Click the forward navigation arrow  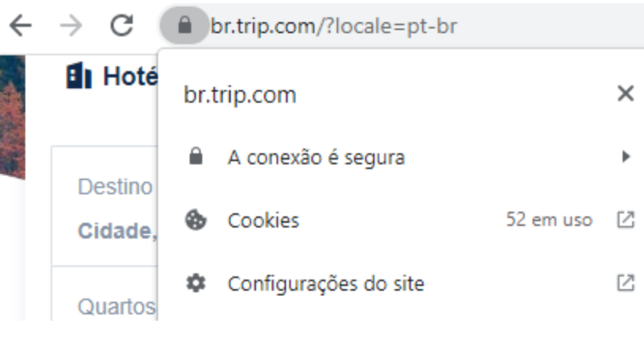click(71, 26)
